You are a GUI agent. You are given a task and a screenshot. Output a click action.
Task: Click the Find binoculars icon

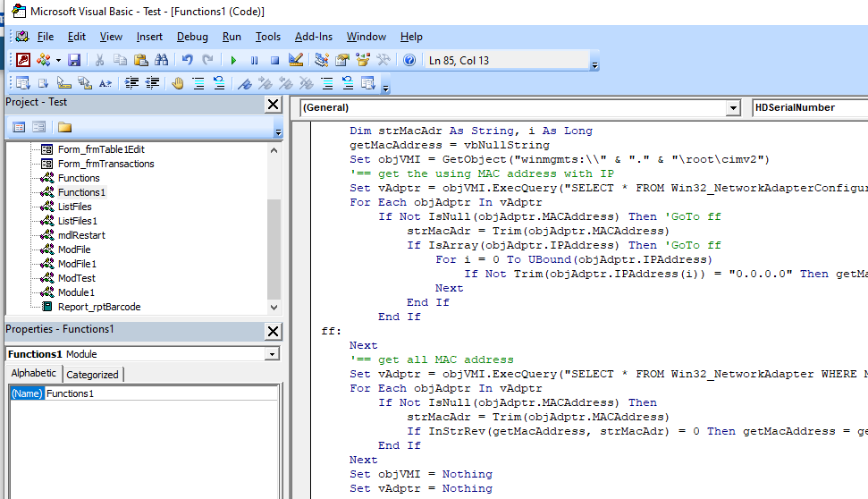coord(162,60)
